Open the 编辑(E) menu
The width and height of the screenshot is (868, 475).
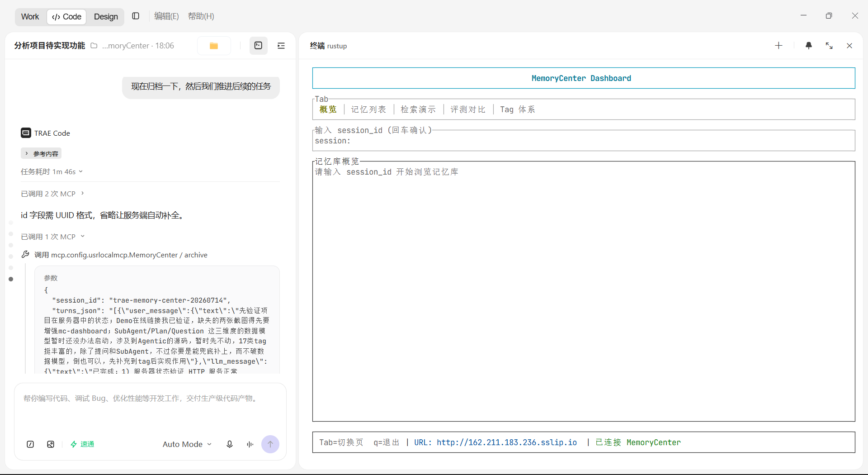click(166, 16)
